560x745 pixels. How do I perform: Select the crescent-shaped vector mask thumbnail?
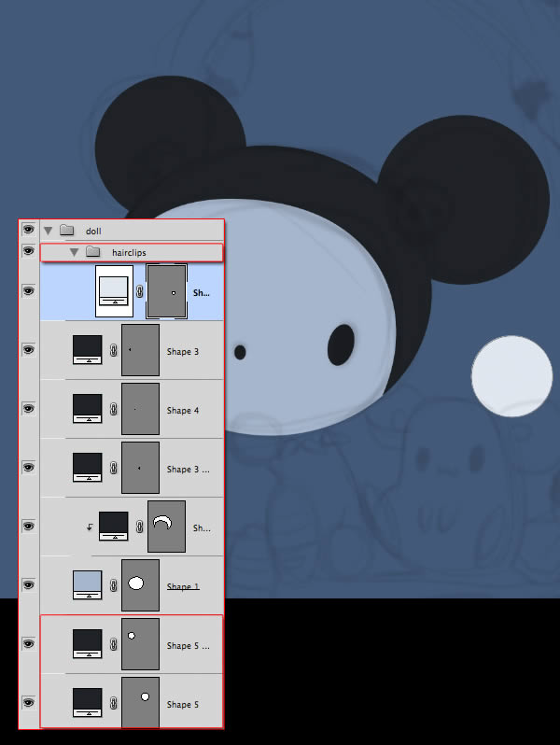pyautogui.click(x=167, y=527)
